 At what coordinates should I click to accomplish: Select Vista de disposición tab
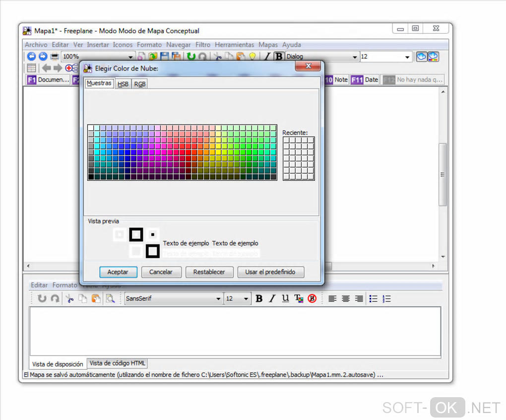[x=58, y=364]
